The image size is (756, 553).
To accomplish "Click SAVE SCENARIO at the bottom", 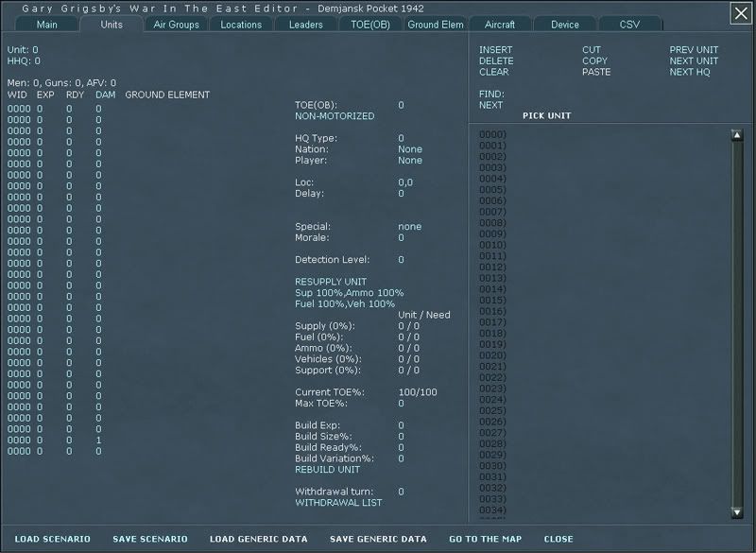I will [x=150, y=539].
